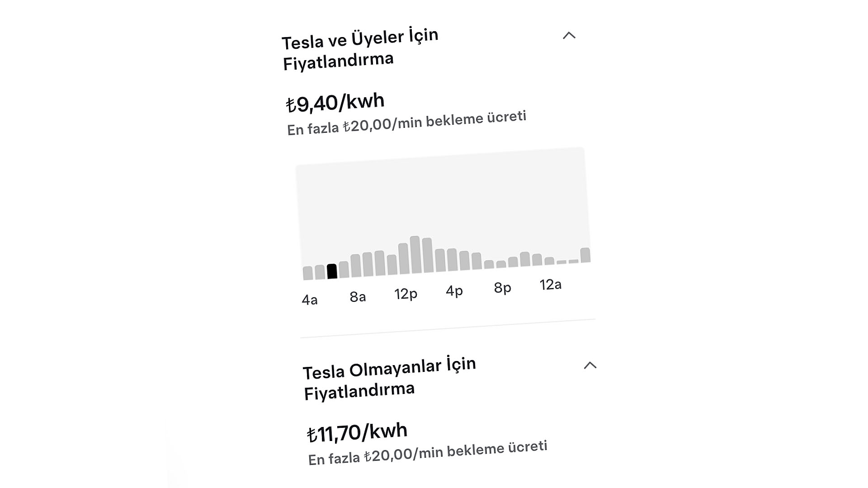
Task: Click the bar directly above 8a label
Action: (356, 266)
